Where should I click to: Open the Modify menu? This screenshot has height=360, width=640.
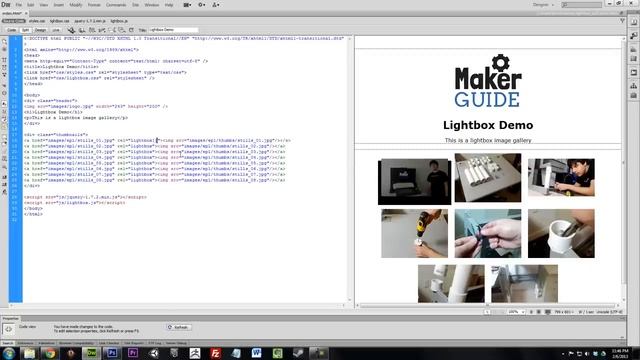(76, 5)
